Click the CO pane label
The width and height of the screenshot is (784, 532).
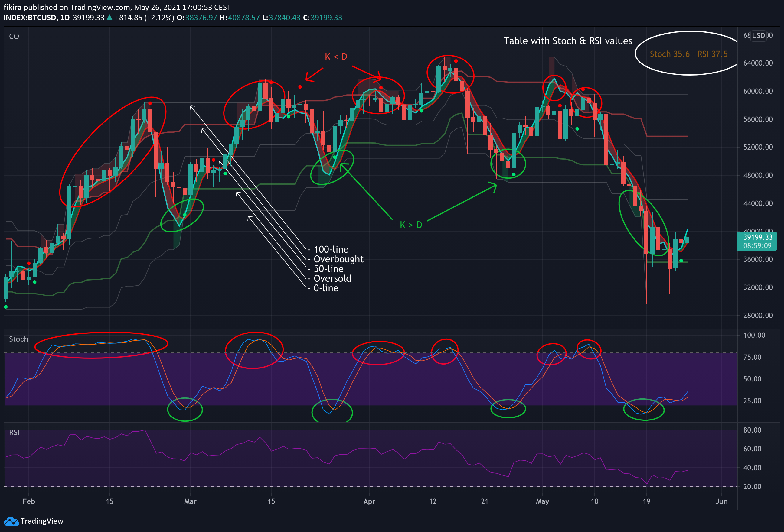click(x=14, y=36)
